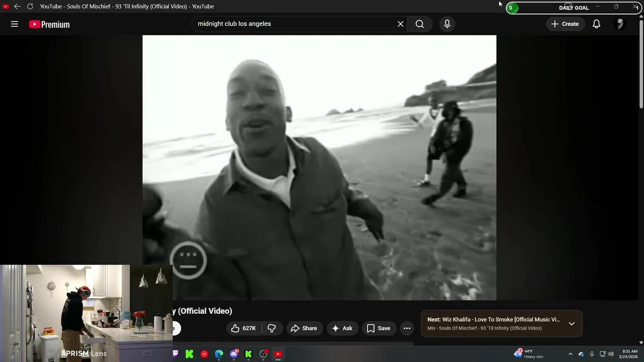Open the Ask AI button
Image resolution: width=644 pixels, height=362 pixels.
click(342, 328)
